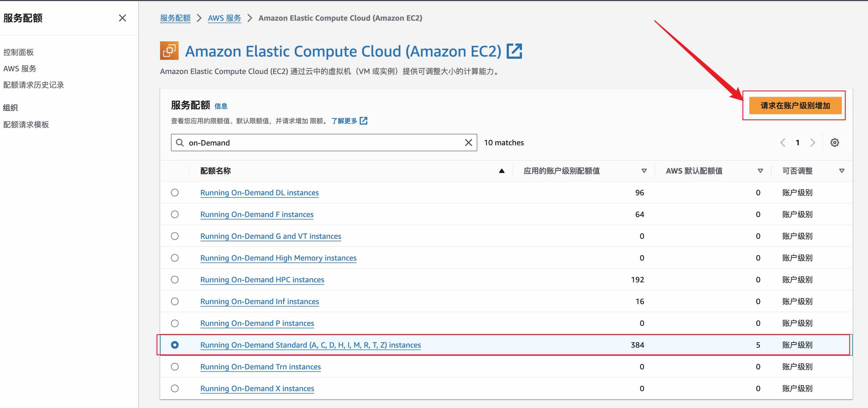The height and width of the screenshot is (408, 868).
Task: Open Running On-Demand High Memory instances
Action: tap(278, 258)
